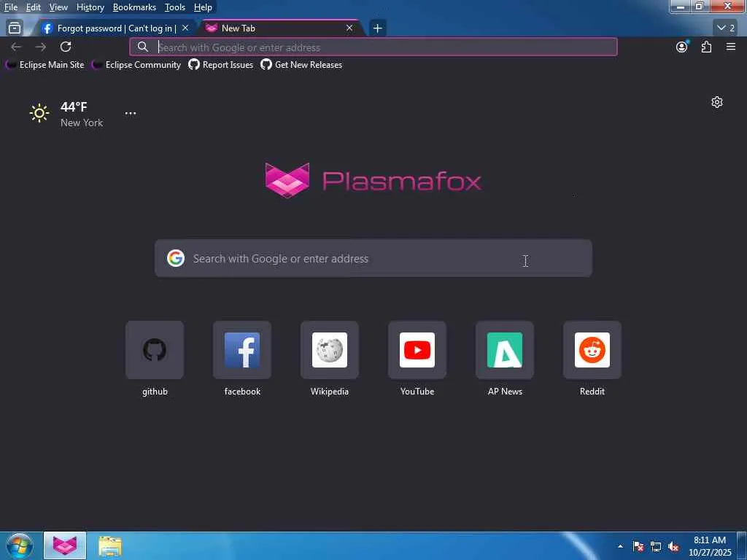747x560 pixels.
Task: Open the Extensions puzzle-piece icon
Action: pos(706,47)
